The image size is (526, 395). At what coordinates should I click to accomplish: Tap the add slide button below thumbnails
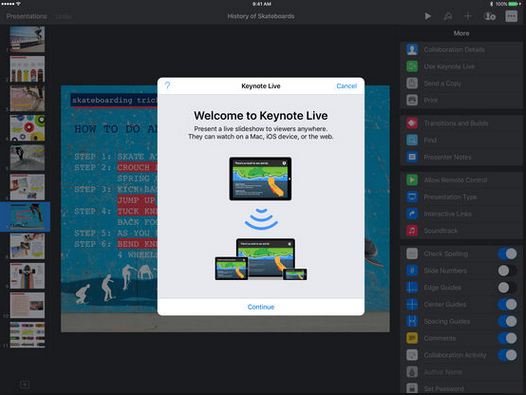pos(24,385)
